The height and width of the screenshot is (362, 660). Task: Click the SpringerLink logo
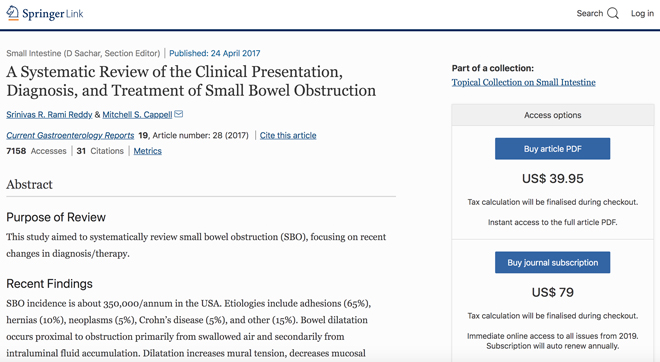[45, 13]
